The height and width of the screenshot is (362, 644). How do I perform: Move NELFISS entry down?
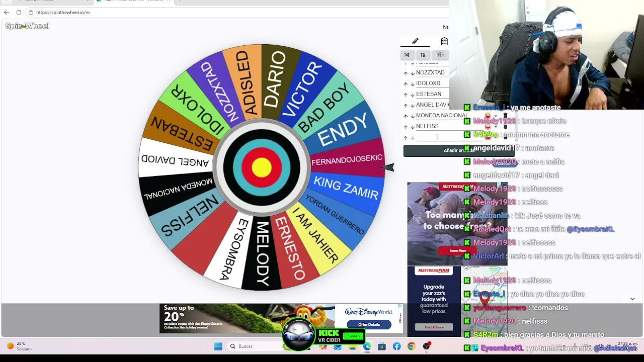[x=413, y=127]
